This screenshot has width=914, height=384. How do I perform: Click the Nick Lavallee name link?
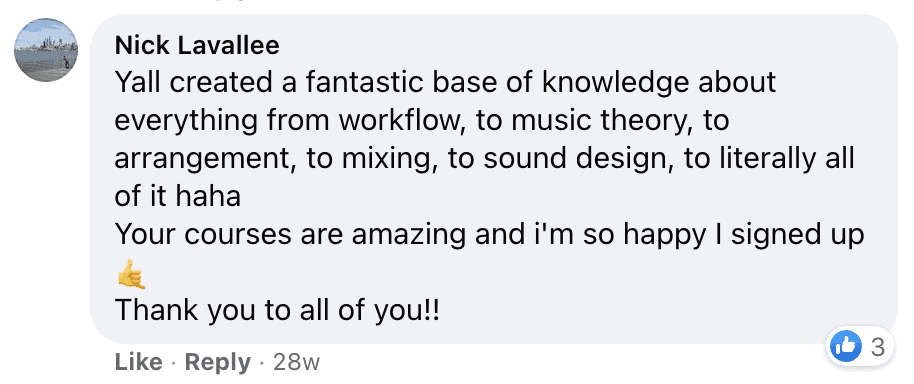pyautogui.click(x=197, y=45)
